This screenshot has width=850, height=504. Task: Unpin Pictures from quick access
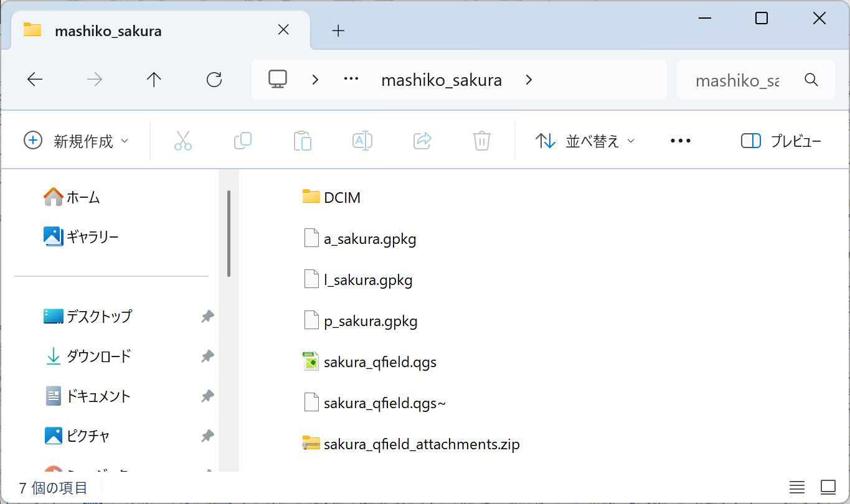[x=207, y=436]
